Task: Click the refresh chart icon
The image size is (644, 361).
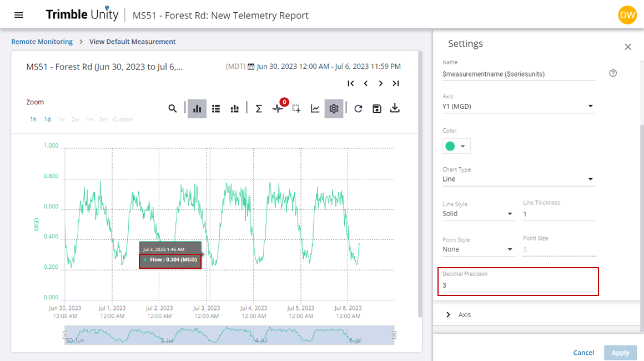Action: 358,109
